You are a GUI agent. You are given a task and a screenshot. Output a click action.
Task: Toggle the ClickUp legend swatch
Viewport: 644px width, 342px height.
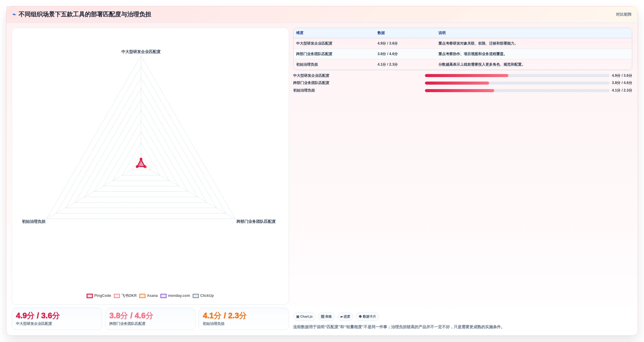point(196,296)
